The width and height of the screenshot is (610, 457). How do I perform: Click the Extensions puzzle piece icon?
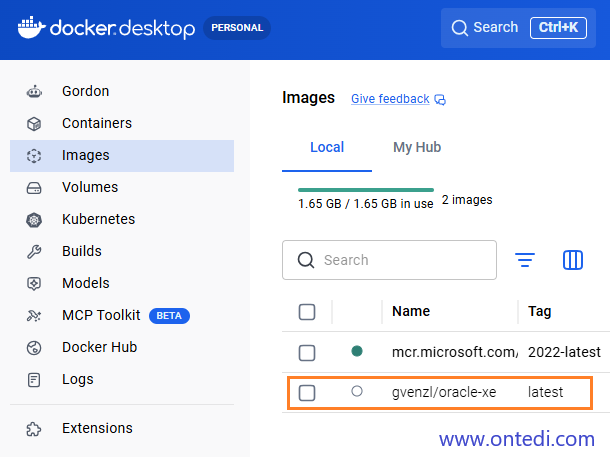(34, 429)
